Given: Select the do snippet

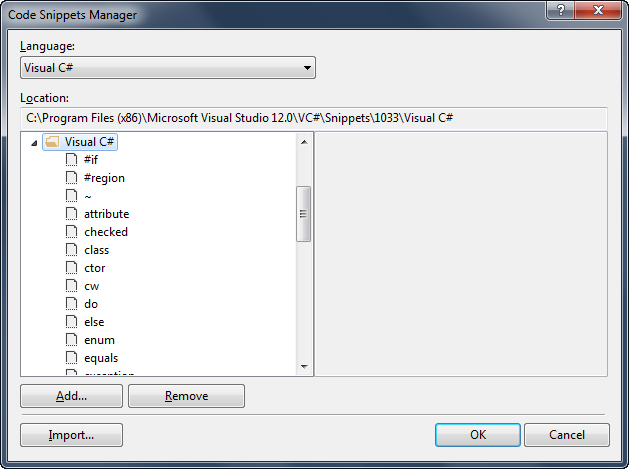Looking at the screenshot, I should coord(91,304).
